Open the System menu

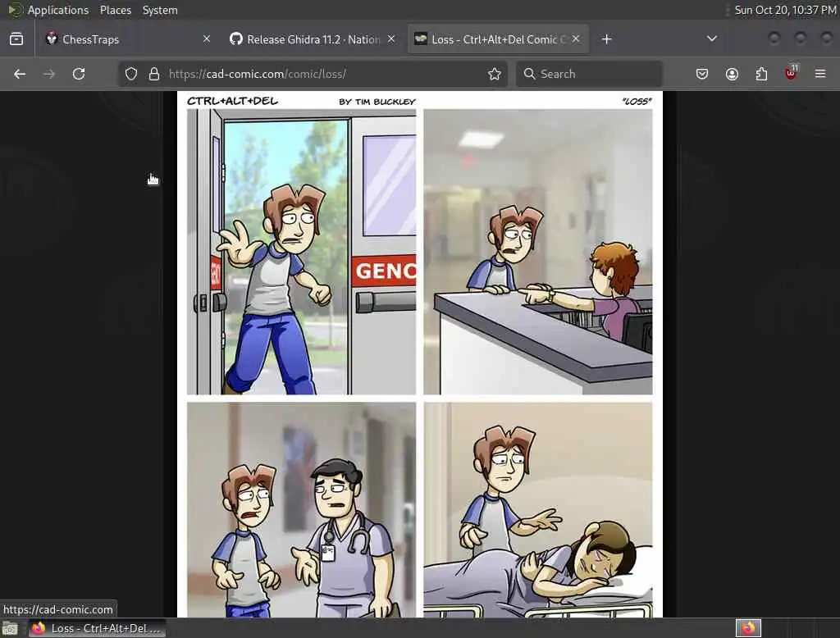pyautogui.click(x=160, y=10)
